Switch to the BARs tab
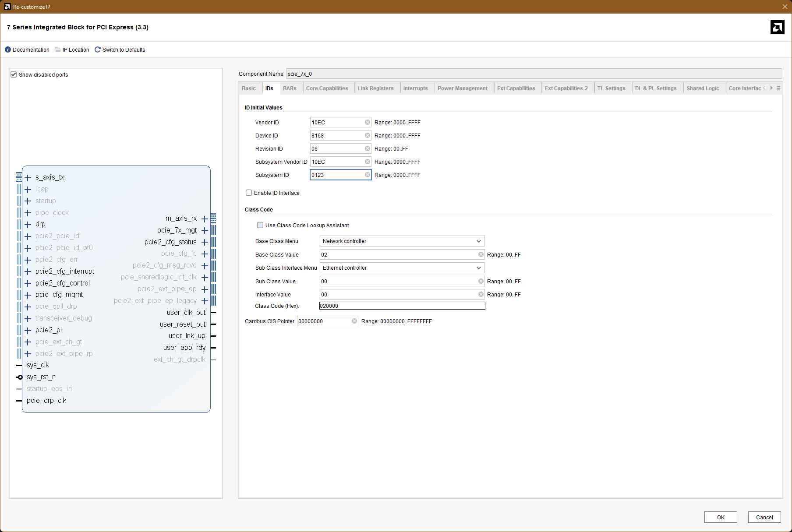The image size is (792, 532). tap(290, 88)
